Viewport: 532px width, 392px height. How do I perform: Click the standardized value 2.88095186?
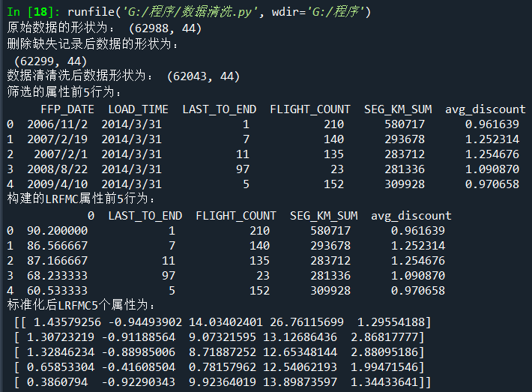point(384,352)
